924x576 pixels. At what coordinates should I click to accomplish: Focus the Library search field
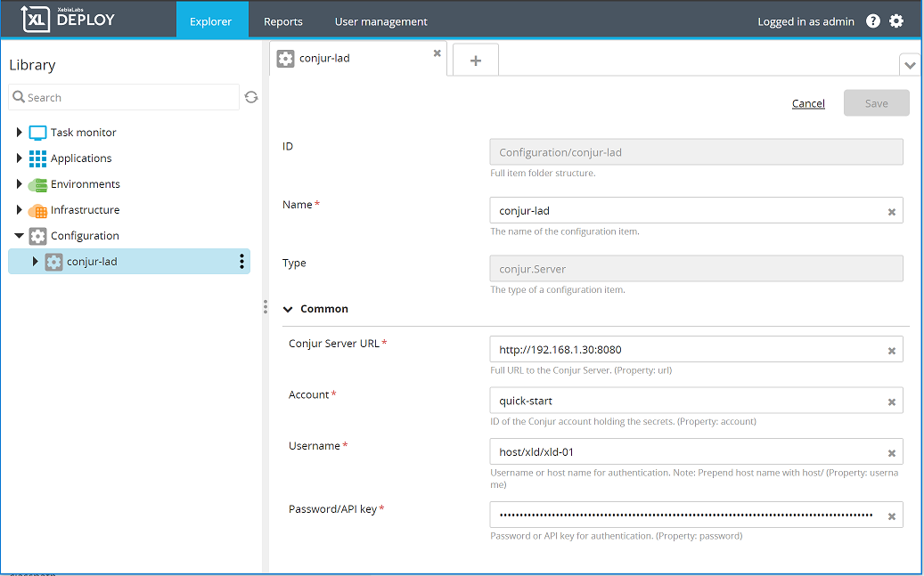(x=124, y=97)
